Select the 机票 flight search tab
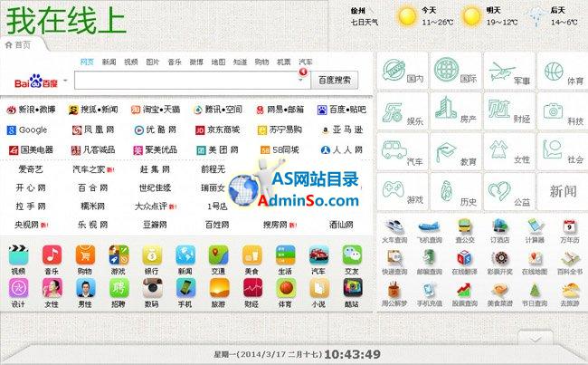 pos(283,62)
